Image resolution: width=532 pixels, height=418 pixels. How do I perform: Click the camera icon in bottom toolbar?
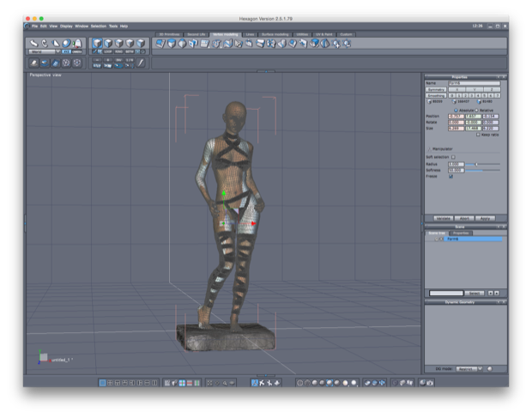430,383
